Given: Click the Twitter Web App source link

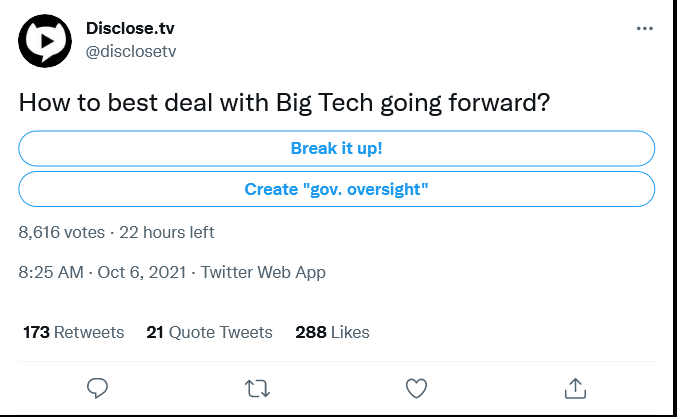Looking at the screenshot, I should pyautogui.click(x=263, y=272).
